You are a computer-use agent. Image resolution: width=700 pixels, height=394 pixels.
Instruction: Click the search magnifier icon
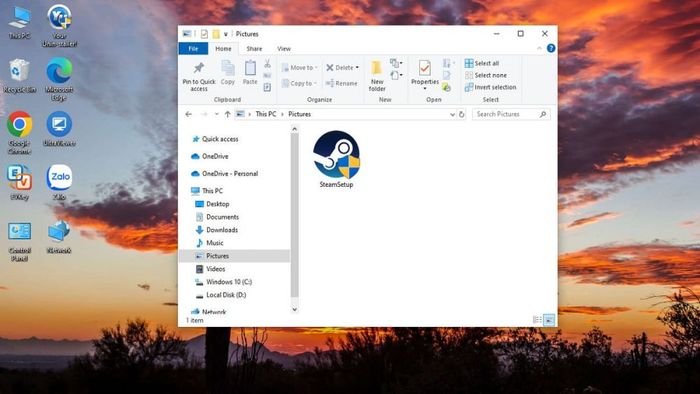pyautogui.click(x=543, y=114)
